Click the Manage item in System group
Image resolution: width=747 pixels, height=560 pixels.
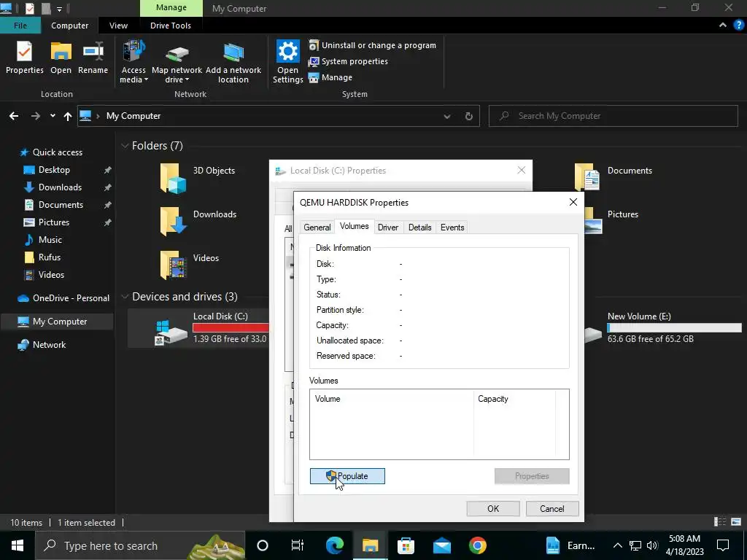[330, 77]
